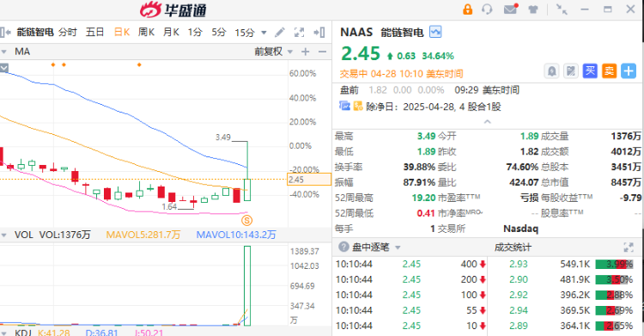Open the 盘中逐笔 dropdown arrow
The image size is (644, 336).
tap(398, 247)
